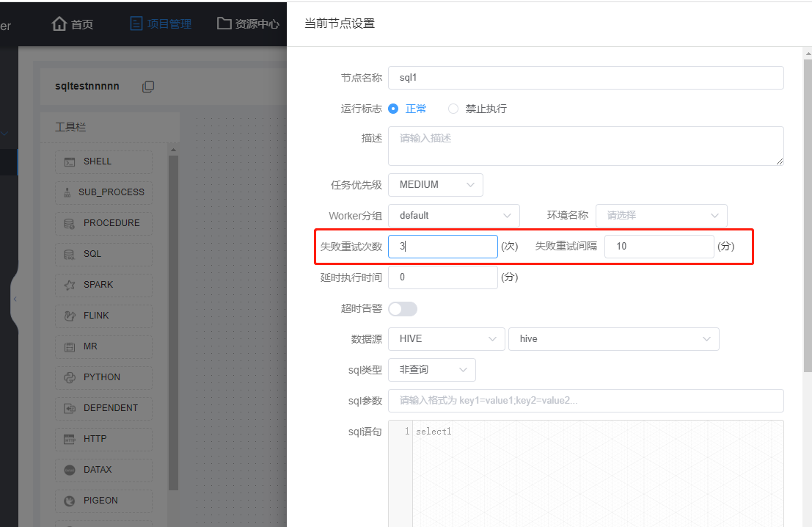812x527 pixels.
Task: Choose the SQL task icon in toolbar
Action: 70,255
